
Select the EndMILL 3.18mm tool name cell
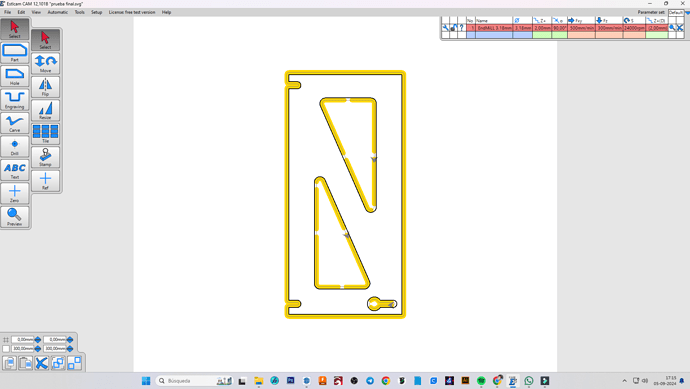494,28
